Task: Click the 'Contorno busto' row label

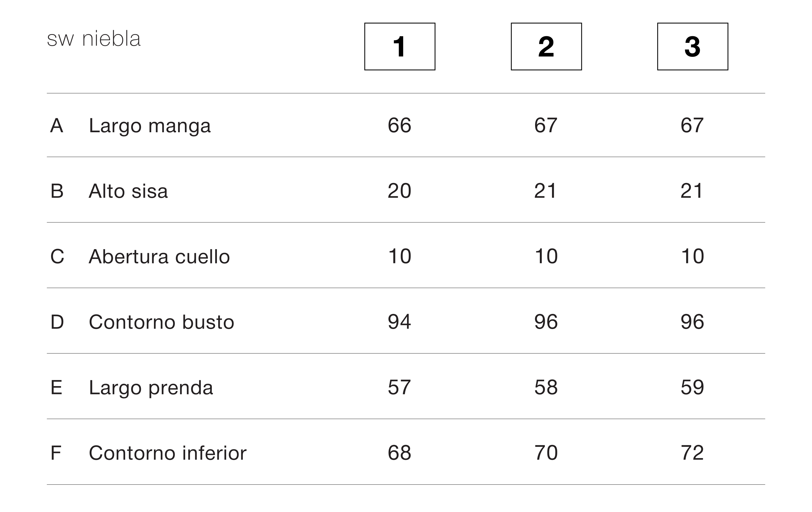Action: coord(161,322)
